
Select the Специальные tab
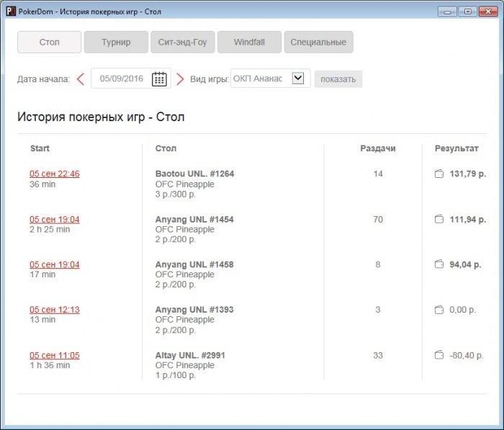(x=318, y=42)
